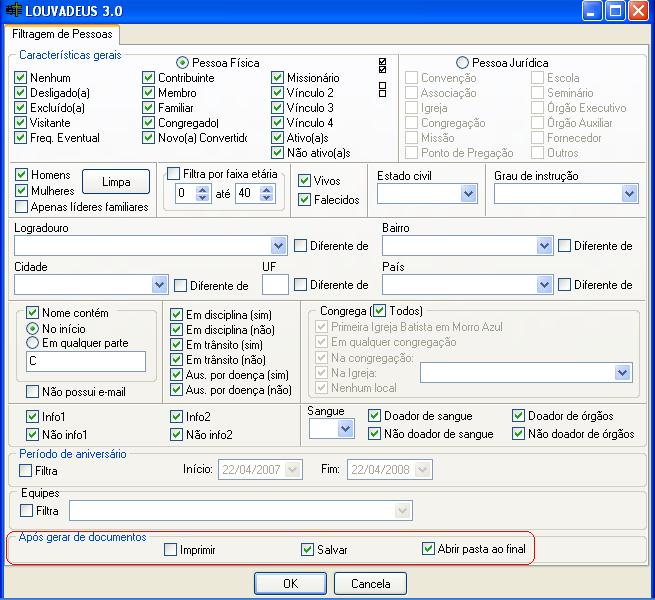655x600 pixels.
Task: Check Diferente de next to Bairro
Action: [564, 246]
